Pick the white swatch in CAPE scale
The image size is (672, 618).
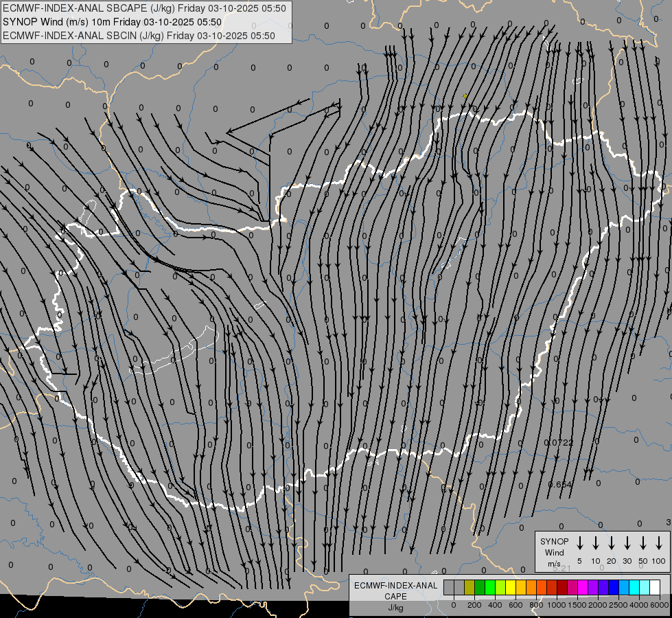pyautogui.click(x=655, y=587)
